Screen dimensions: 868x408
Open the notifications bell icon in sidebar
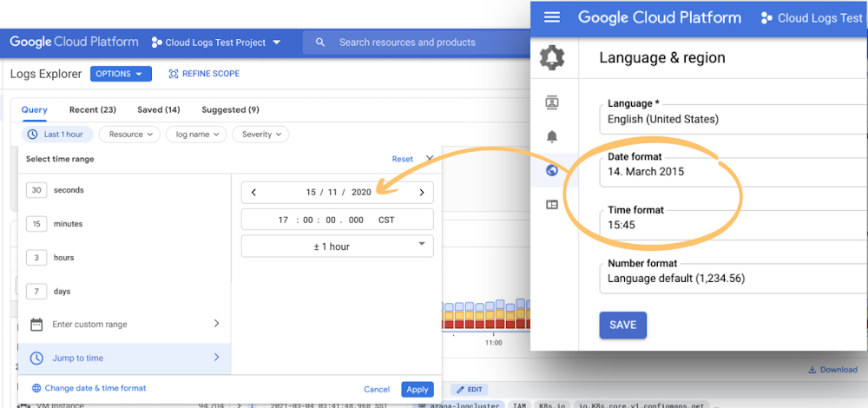[552, 136]
